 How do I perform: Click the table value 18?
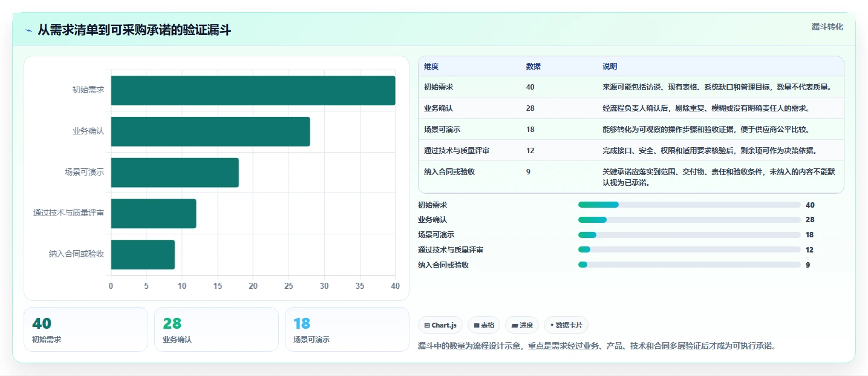point(530,130)
